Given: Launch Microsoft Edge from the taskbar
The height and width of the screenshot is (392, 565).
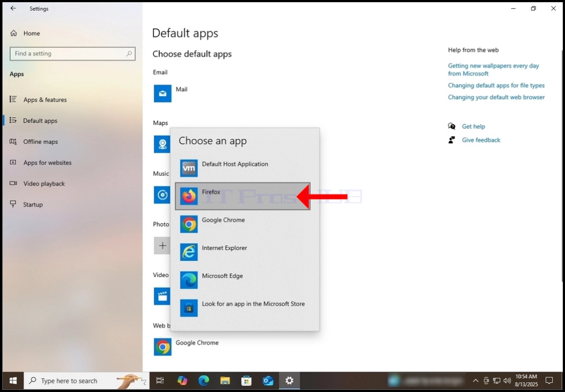Looking at the screenshot, I should coord(203,380).
